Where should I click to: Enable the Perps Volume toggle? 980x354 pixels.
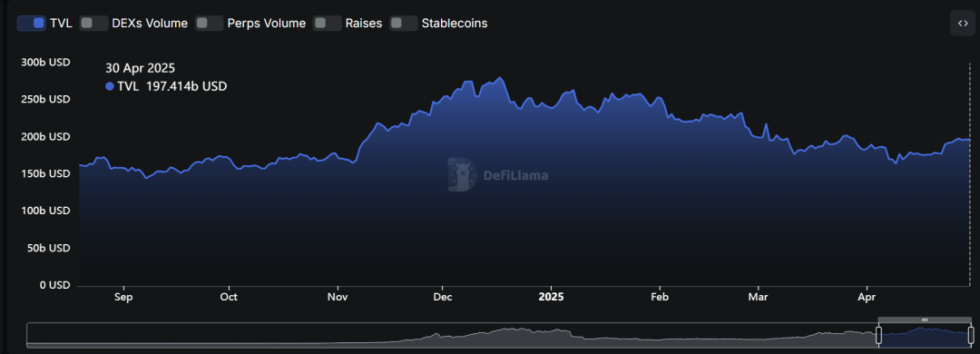[x=210, y=23]
